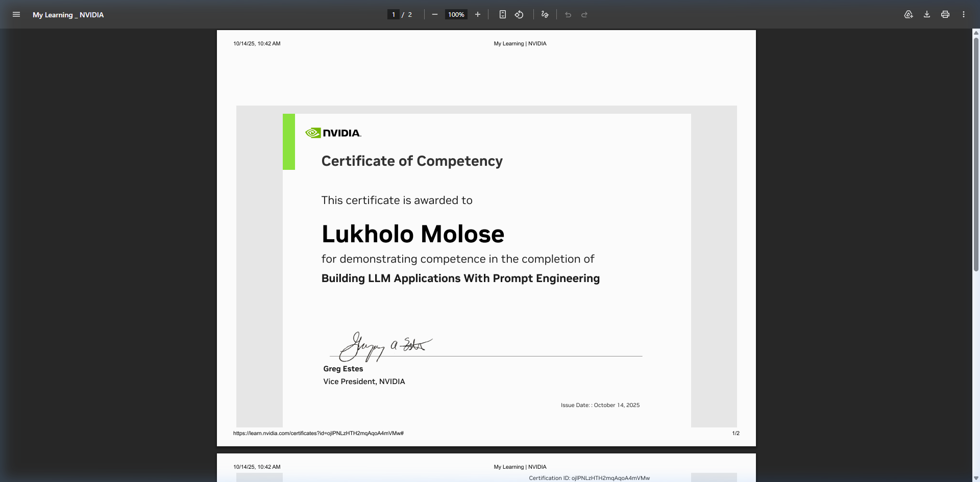
Task: Click the scrollbar down arrow
Action: point(976,478)
